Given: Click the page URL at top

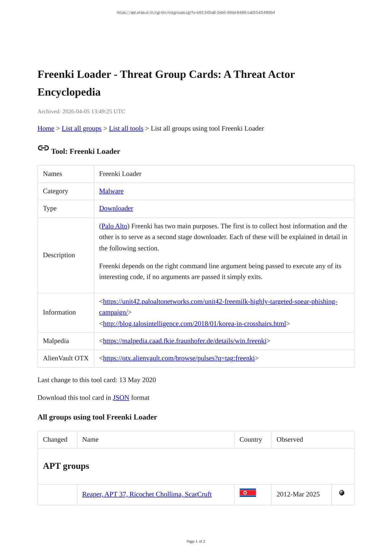Looking at the screenshot, I should [196, 13].
